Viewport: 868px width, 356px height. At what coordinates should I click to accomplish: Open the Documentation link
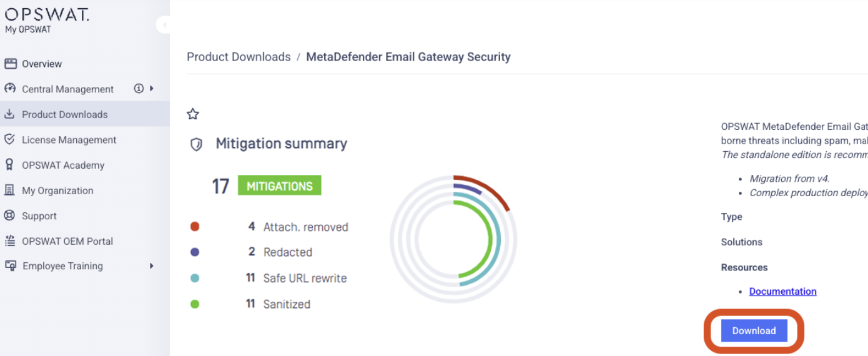point(782,292)
